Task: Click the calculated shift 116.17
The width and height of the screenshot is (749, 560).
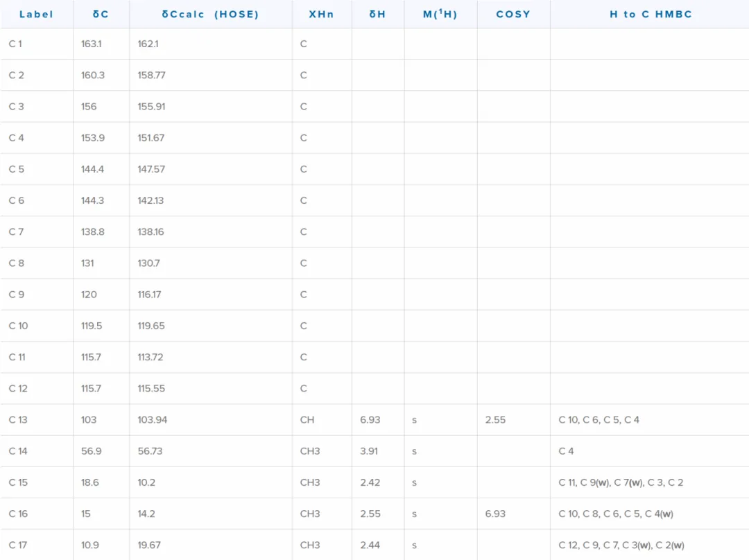Action: pos(149,295)
